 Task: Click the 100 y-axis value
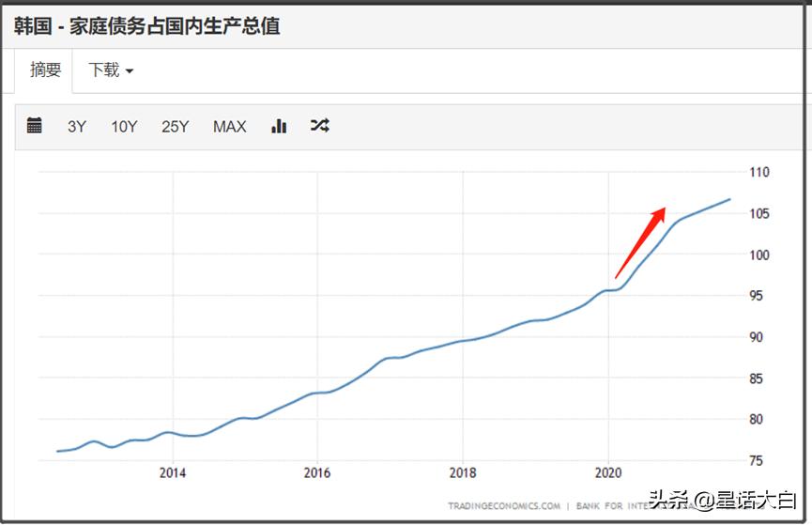click(759, 255)
